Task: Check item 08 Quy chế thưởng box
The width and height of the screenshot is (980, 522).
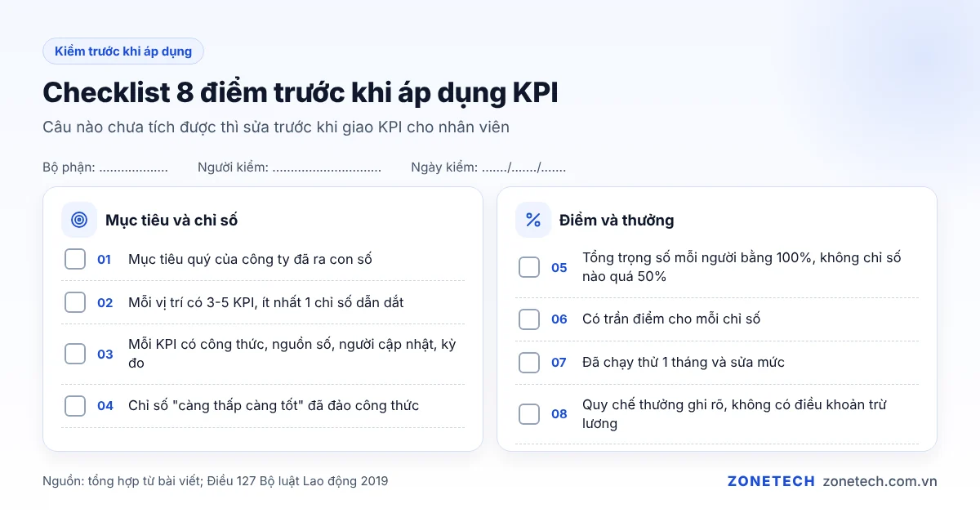Action: [529, 413]
